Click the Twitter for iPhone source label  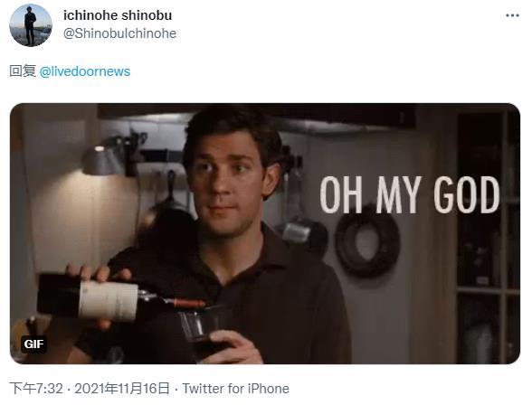[x=236, y=389]
